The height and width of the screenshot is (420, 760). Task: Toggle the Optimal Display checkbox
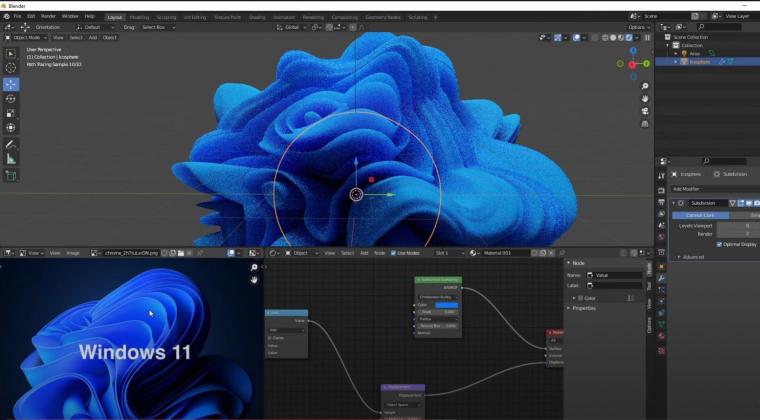click(719, 244)
